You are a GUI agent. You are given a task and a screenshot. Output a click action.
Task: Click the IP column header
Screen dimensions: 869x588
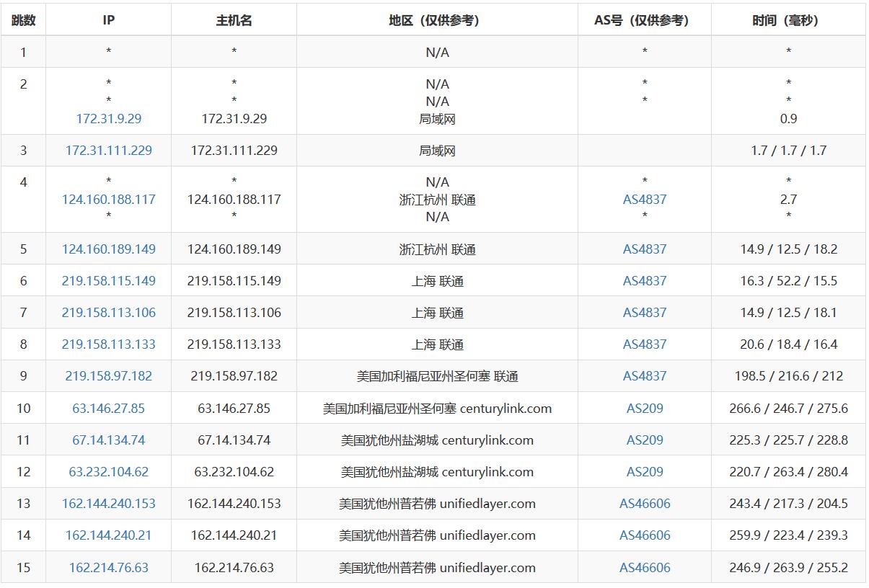pyautogui.click(x=107, y=19)
